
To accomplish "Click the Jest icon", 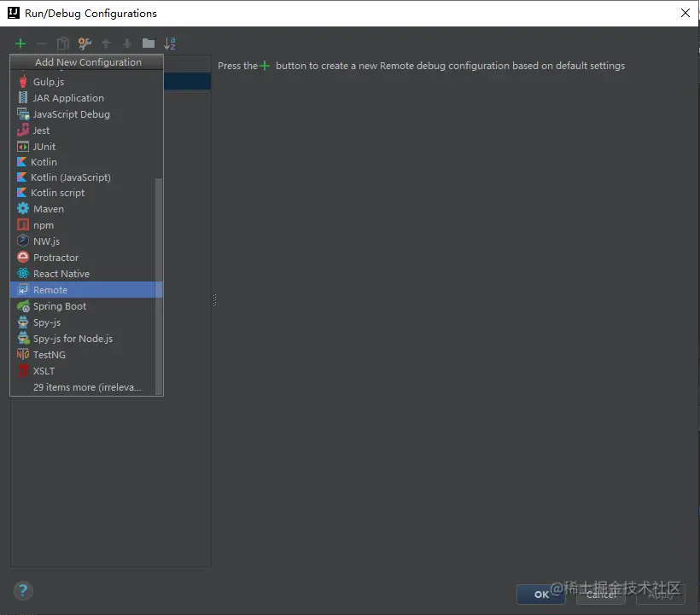I will (x=23, y=131).
